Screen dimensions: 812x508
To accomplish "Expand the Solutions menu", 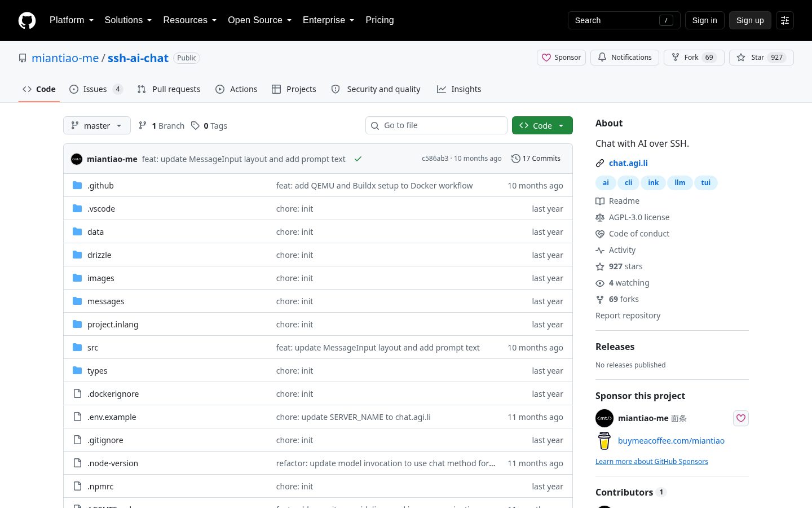I will [x=128, y=20].
